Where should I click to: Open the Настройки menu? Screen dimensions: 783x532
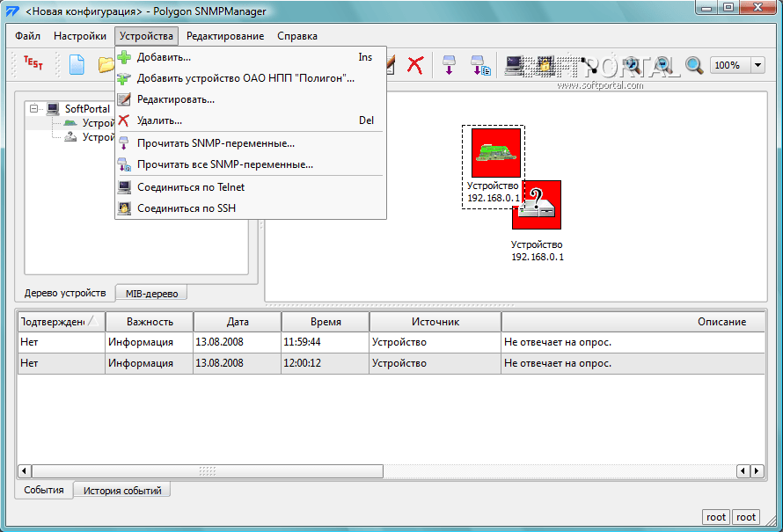coord(80,36)
